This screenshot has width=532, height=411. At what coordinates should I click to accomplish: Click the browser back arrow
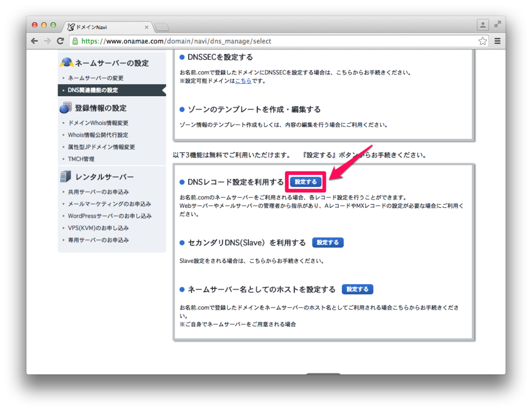34,39
